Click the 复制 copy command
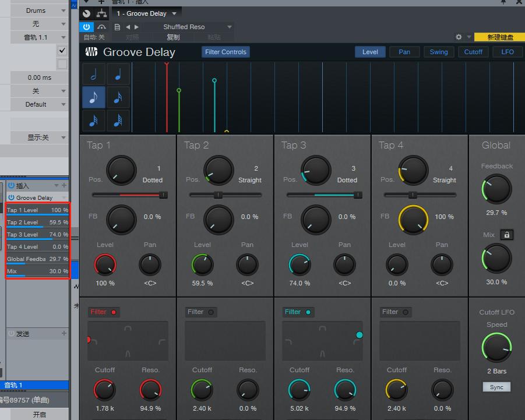 pos(173,37)
